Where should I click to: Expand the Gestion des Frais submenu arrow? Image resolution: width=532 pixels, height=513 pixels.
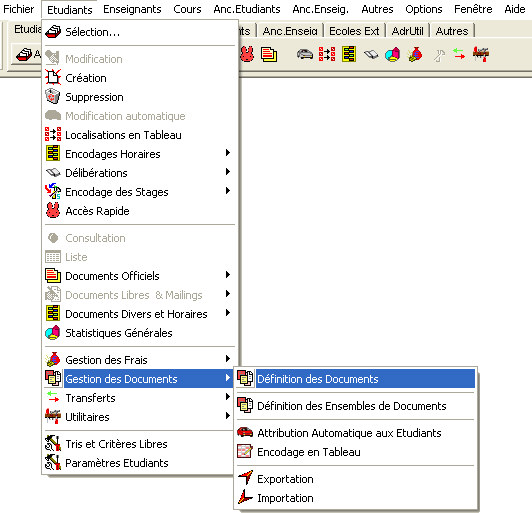(x=228, y=359)
